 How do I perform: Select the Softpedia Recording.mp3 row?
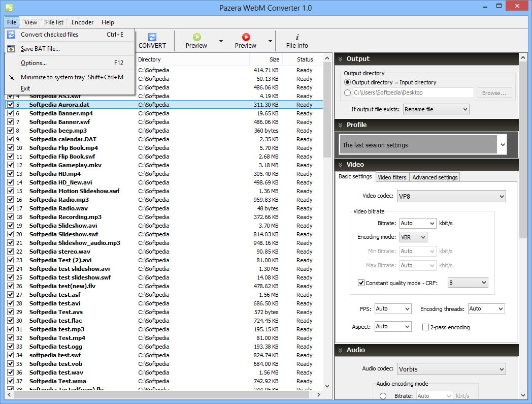[164, 217]
